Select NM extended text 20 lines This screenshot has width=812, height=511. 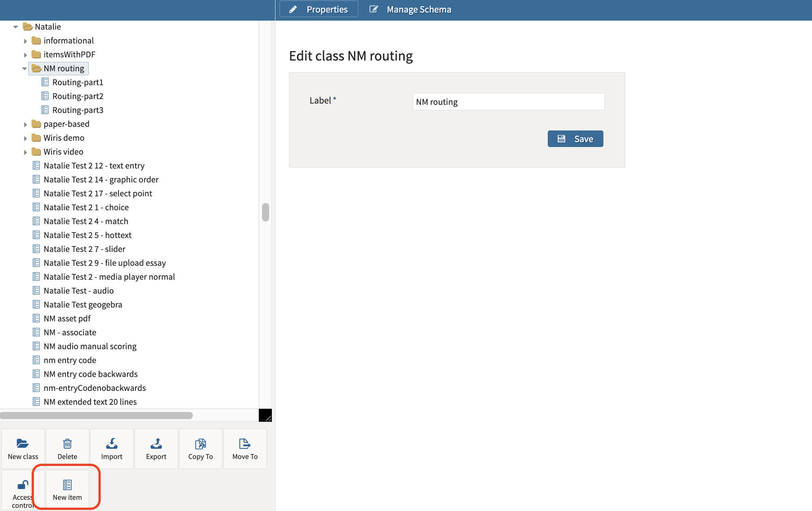click(x=90, y=402)
